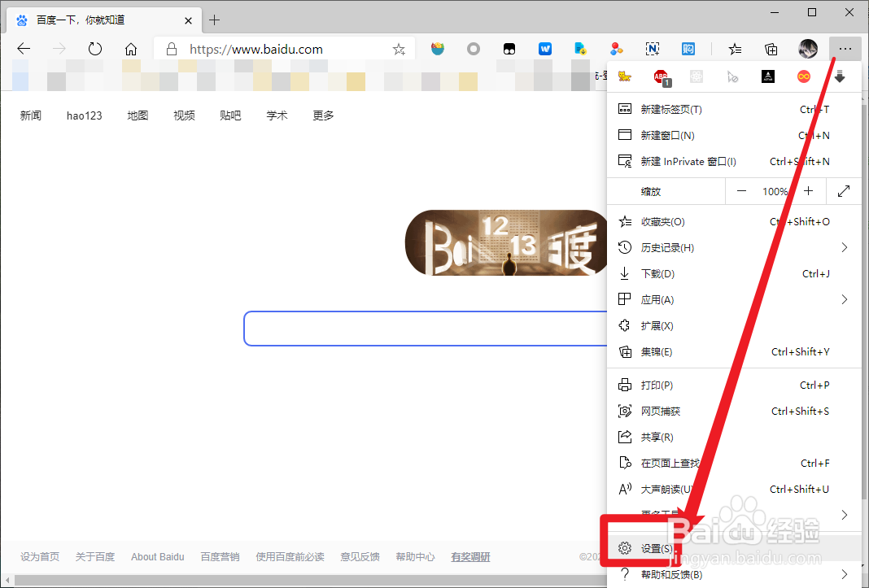Add this page to favorites star
The width and height of the screenshot is (869, 588).
point(399,50)
